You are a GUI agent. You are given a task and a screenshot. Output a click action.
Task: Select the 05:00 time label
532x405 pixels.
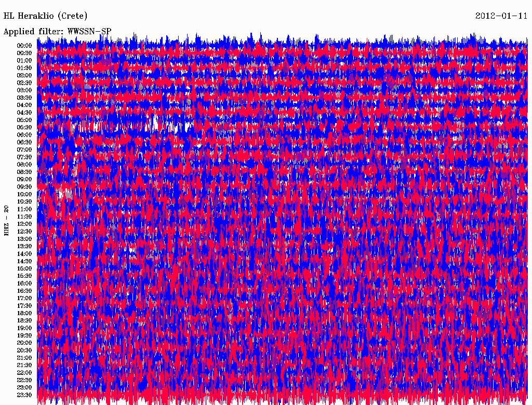pyautogui.click(x=24, y=120)
